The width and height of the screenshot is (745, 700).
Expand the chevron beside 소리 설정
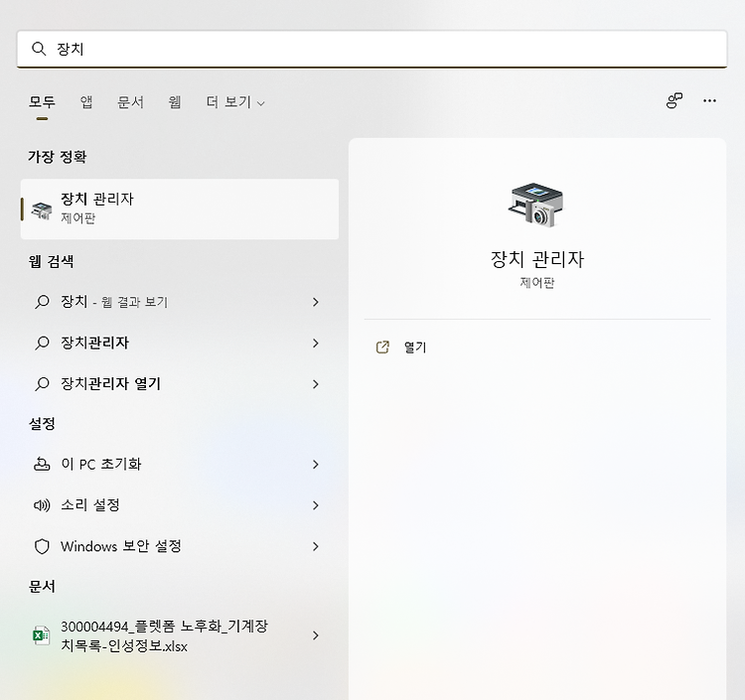(x=316, y=505)
